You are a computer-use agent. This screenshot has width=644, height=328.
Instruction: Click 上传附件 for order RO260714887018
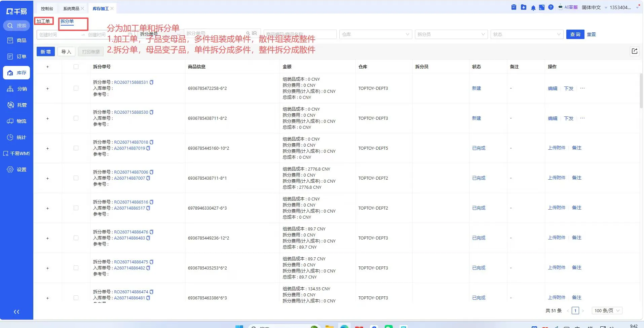click(557, 148)
